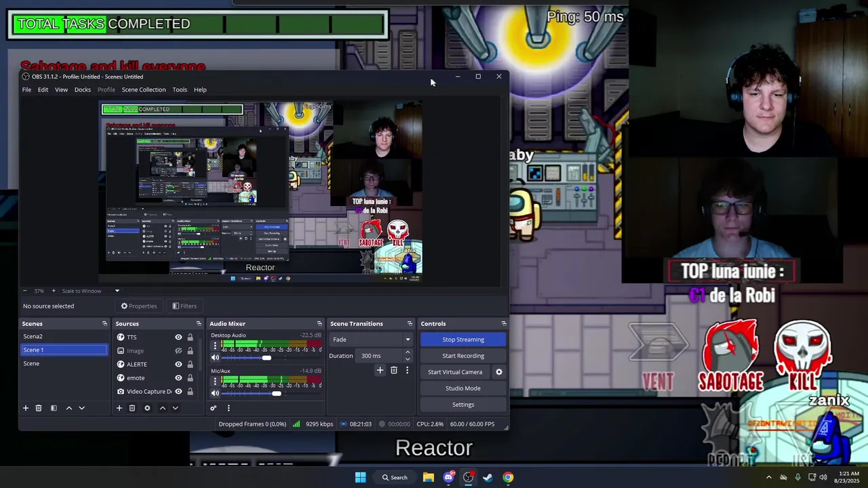Viewport: 868px width, 488px height.
Task: Remove selected source with trash icon
Action: click(x=132, y=408)
